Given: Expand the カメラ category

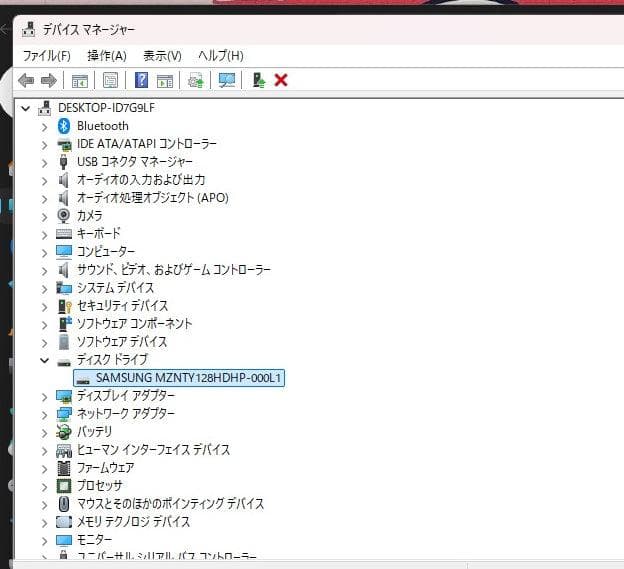Looking at the screenshot, I should point(45,217).
